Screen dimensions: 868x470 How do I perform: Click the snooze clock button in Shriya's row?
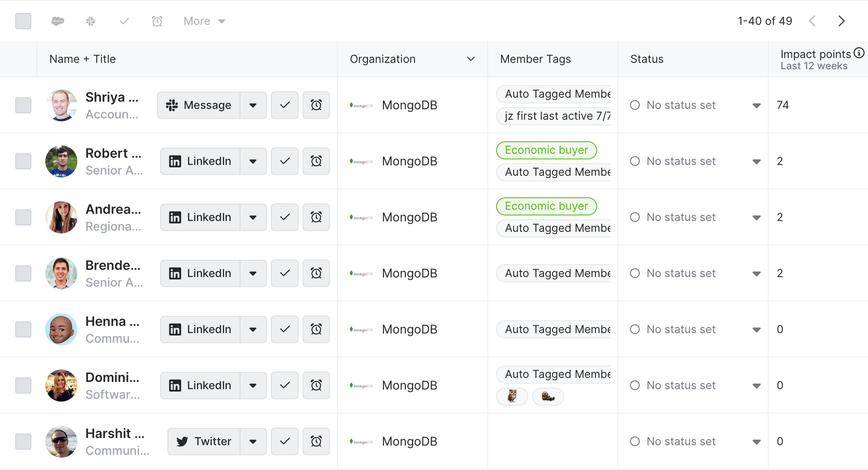click(x=316, y=105)
